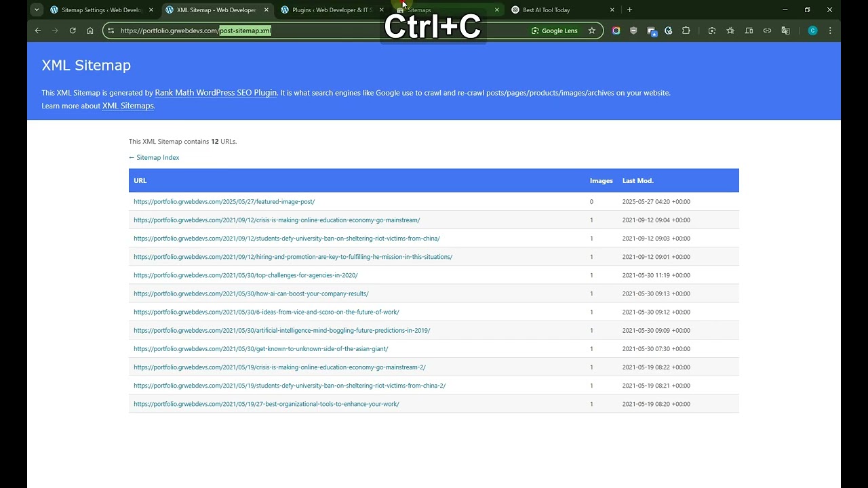Open the crisis-is-making-online-education-2 link
The height and width of the screenshot is (488, 868).
click(x=279, y=367)
